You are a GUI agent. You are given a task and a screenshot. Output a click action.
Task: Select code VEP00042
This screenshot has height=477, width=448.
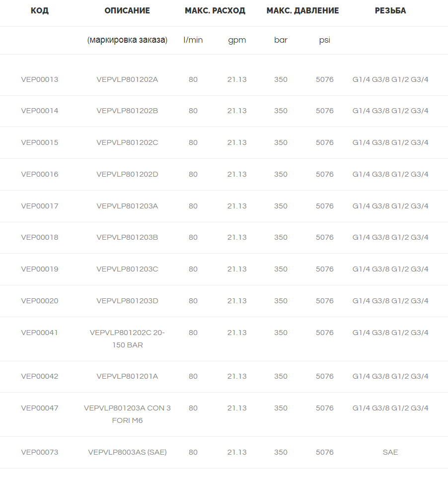point(40,377)
